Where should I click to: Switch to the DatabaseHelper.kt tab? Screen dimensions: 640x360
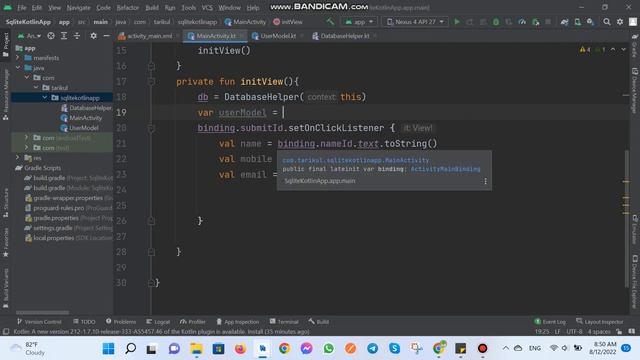click(x=344, y=36)
